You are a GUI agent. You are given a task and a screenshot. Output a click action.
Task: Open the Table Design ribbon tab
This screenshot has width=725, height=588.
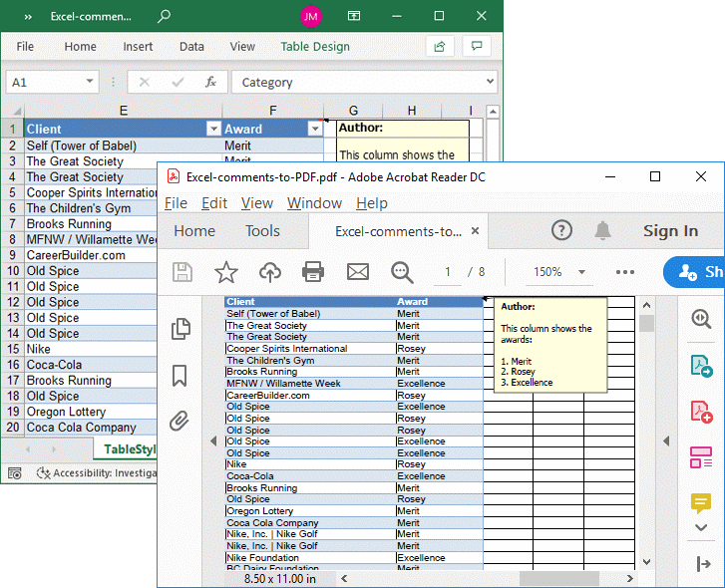click(x=315, y=47)
